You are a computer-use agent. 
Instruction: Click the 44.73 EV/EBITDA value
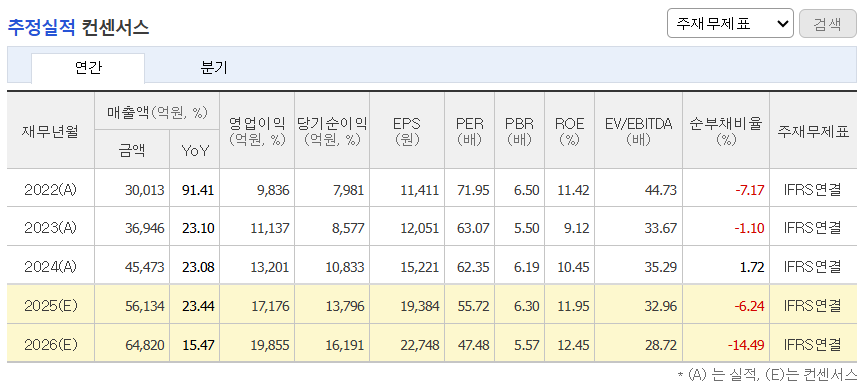point(660,190)
